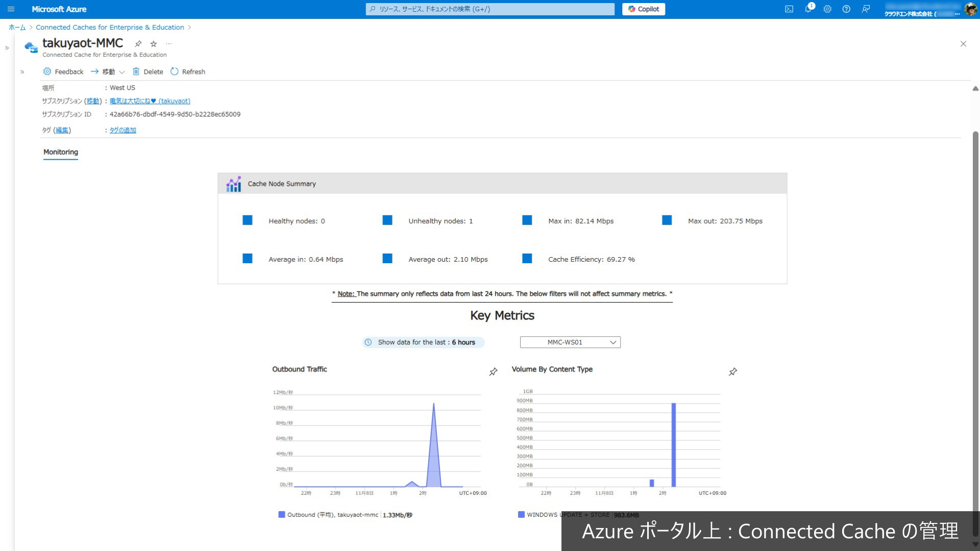The image size is (980, 551).
Task: Click the clock icon in time filter
Action: pos(368,342)
